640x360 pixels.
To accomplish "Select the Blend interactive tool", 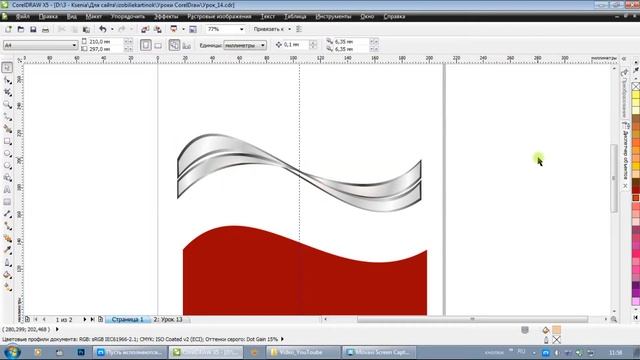I will click(x=7, y=238).
